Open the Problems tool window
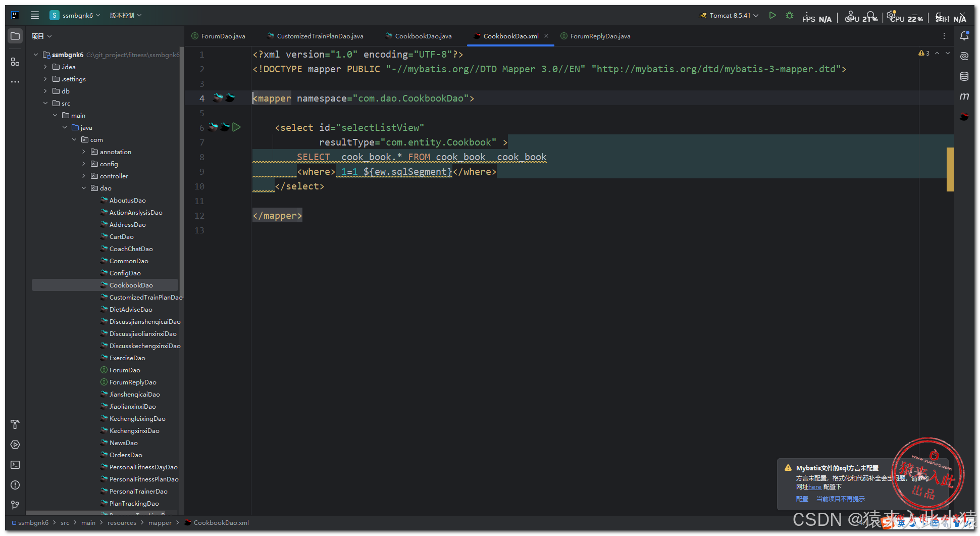980x536 pixels. [x=15, y=485]
